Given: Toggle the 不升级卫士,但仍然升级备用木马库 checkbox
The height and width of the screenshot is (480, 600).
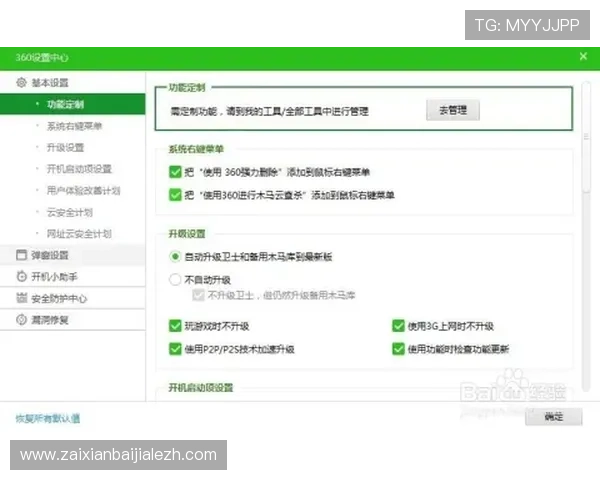Looking at the screenshot, I should coord(198,295).
